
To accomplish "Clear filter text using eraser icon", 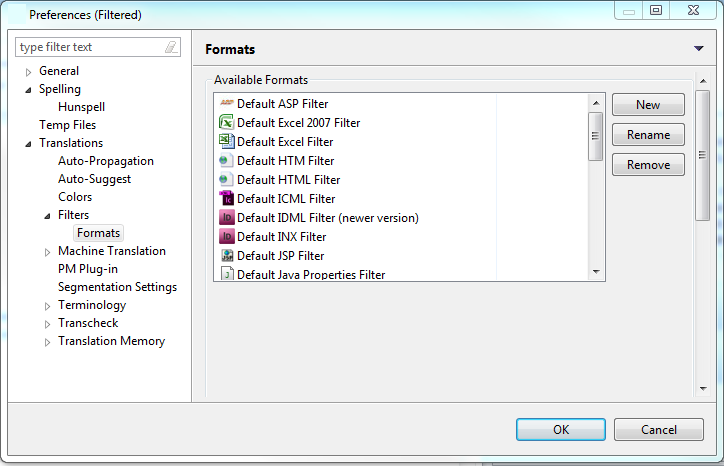I will [171, 47].
